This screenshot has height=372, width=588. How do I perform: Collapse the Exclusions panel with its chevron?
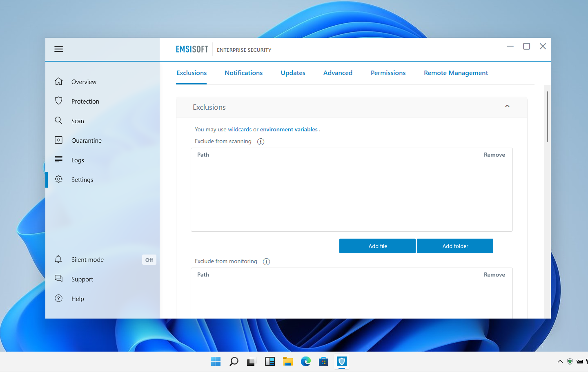507,106
